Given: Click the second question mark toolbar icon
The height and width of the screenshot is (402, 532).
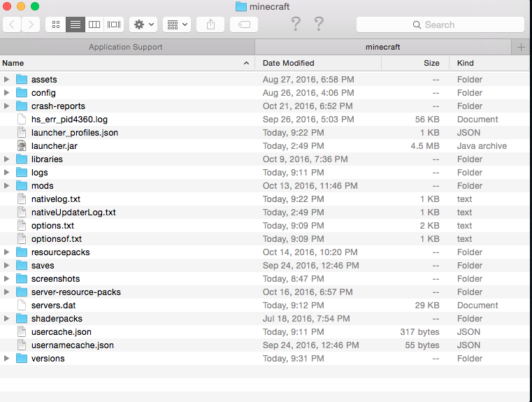Looking at the screenshot, I should [319, 24].
